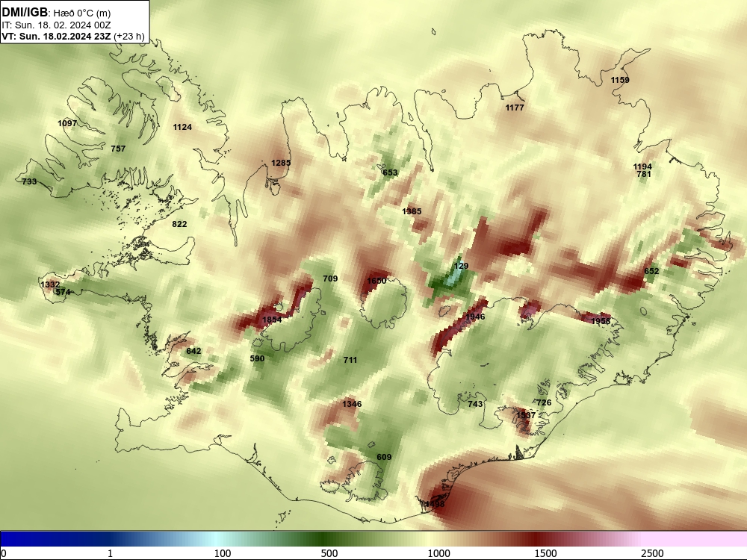Click the 709 height label
Viewport: 747px width, 560px height.
pyautogui.click(x=330, y=279)
